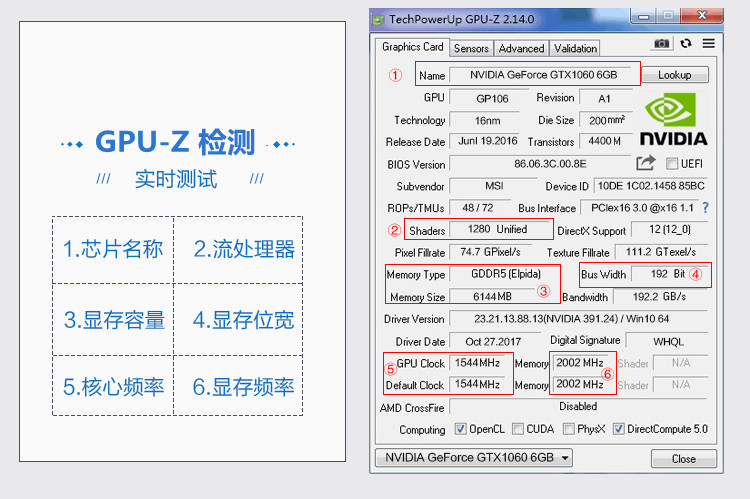Click the '5.核心频率' cell in left panel

113,387
